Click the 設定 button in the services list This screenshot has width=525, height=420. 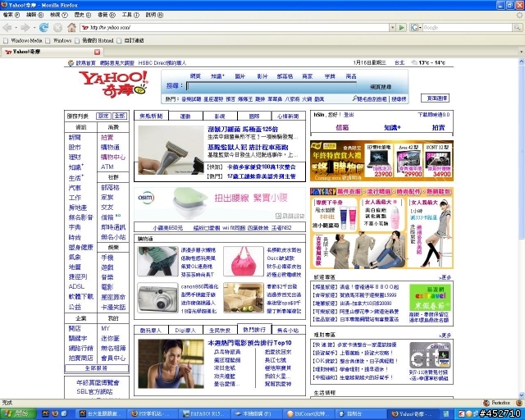(x=103, y=116)
